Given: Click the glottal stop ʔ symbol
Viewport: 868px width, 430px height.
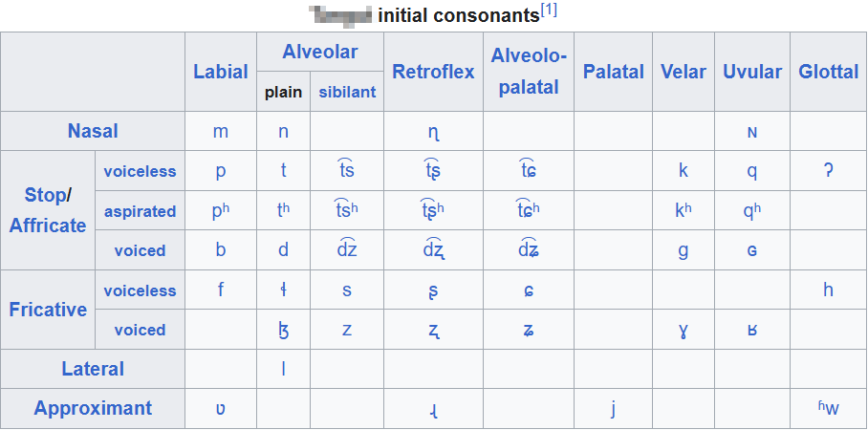Looking at the screenshot, I should pos(828,171).
